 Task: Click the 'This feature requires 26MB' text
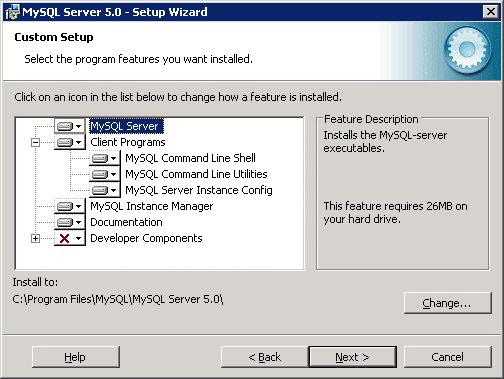tap(395, 213)
